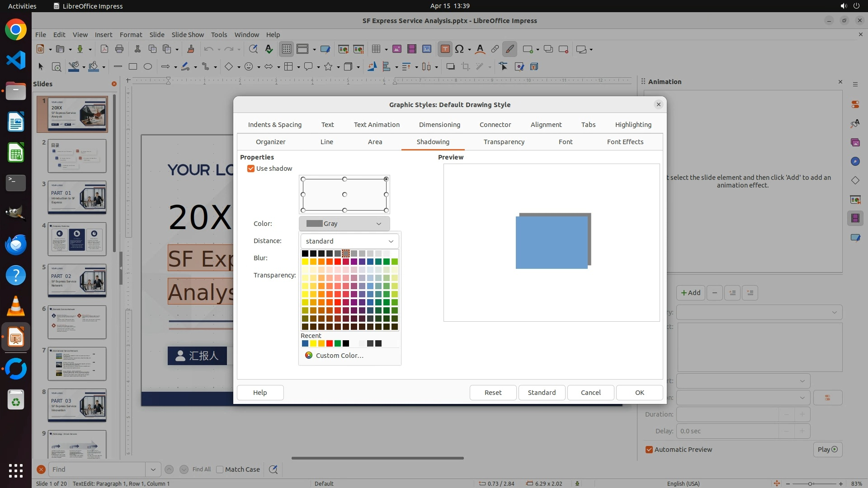The height and width of the screenshot is (488, 868).
Task: Click the Display Grid toolbar icon
Action: 287,49
